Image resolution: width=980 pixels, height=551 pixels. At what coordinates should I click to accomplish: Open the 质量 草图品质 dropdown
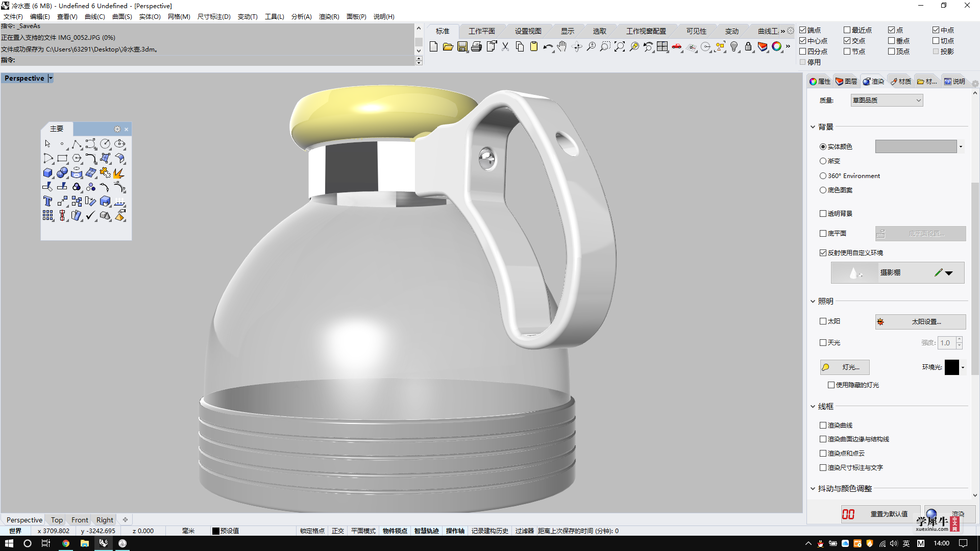tap(887, 101)
